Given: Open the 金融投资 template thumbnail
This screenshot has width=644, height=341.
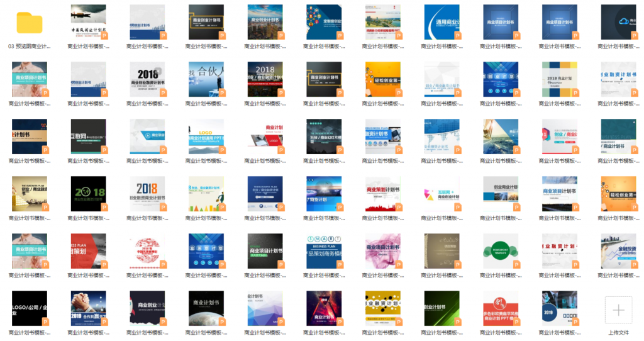Looking at the screenshot, I should pyautogui.click(x=618, y=251).
